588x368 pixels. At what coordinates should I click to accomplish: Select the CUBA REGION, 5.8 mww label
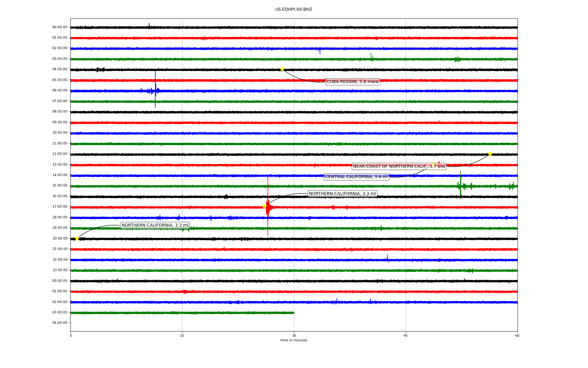[352, 82]
